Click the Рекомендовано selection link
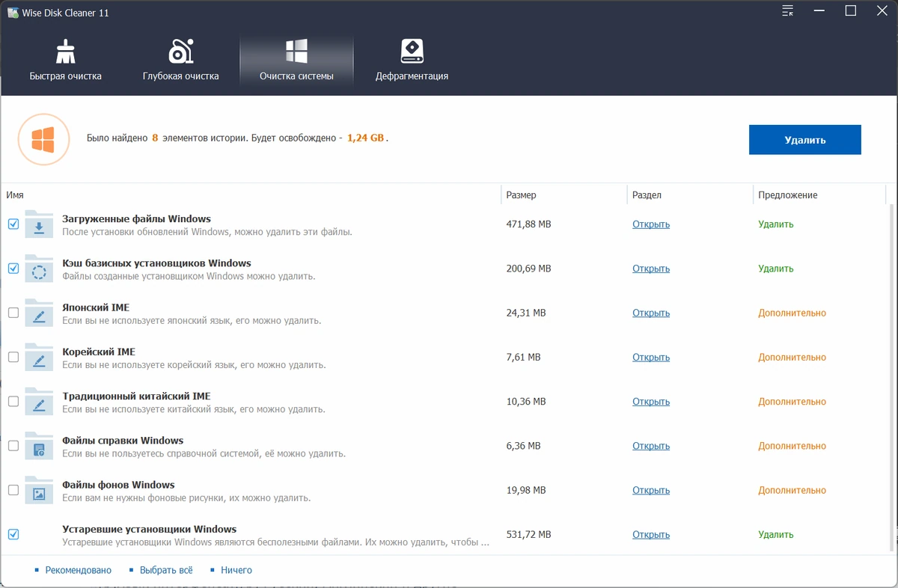 [78, 570]
